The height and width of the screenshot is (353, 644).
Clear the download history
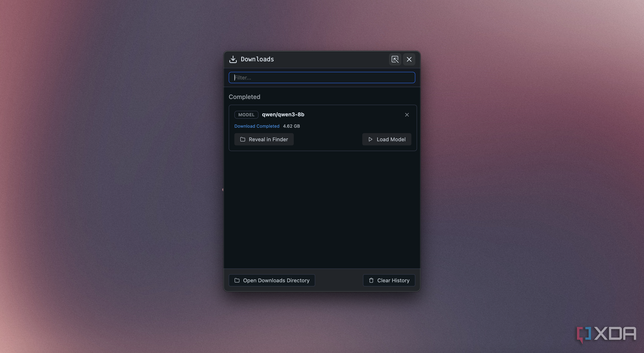pyautogui.click(x=389, y=280)
